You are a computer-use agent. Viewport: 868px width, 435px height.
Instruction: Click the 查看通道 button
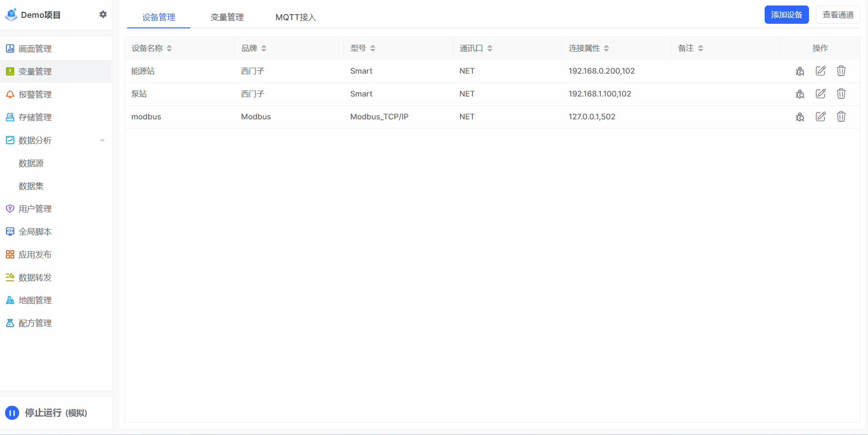[x=838, y=15]
